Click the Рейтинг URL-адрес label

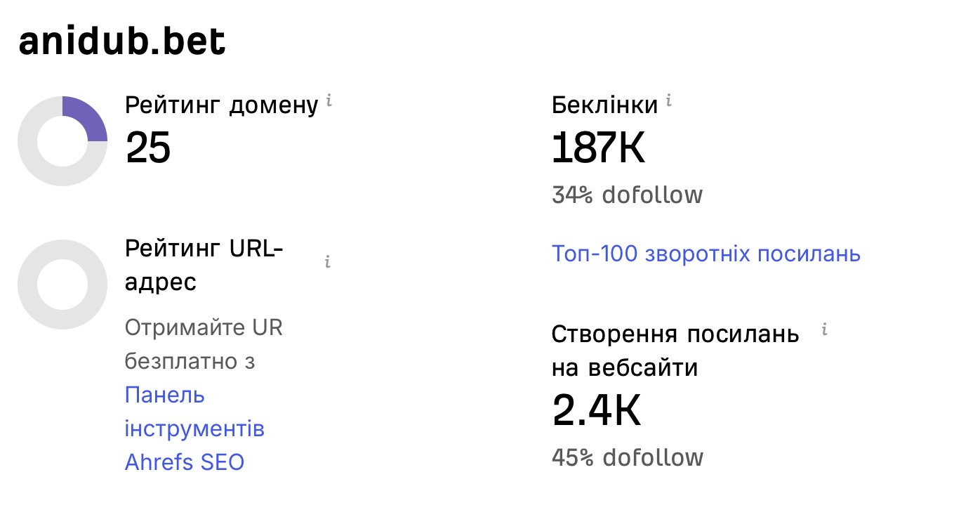coord(204,265)
